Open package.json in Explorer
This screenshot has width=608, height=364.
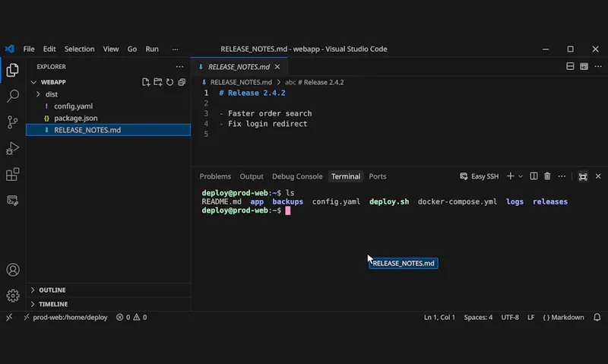point(75,119)
